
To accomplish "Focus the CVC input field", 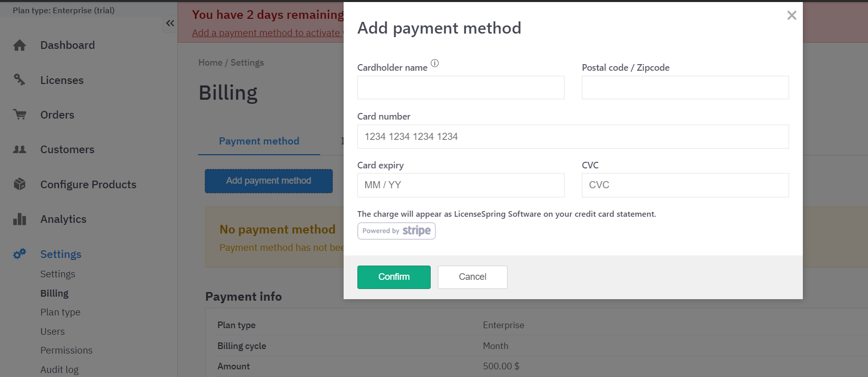I will click(x=685, y=185).
